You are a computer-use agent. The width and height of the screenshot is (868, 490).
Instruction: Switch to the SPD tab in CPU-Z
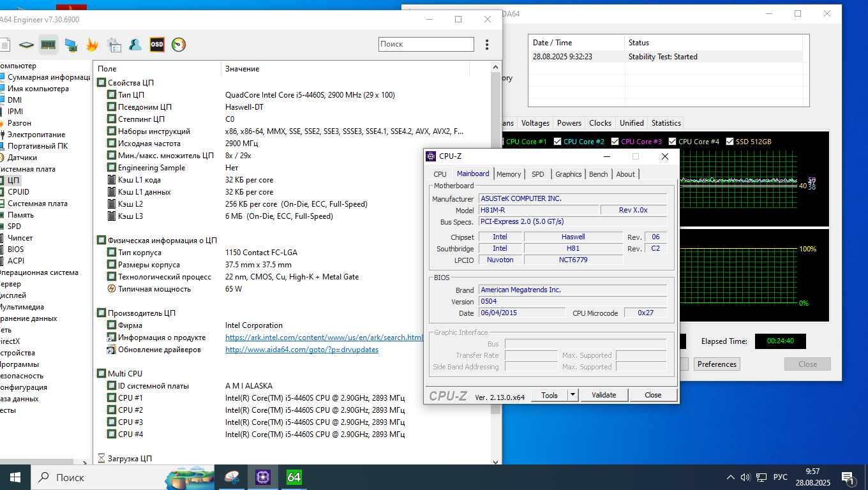pyautogui.click(x=538, y=174)
